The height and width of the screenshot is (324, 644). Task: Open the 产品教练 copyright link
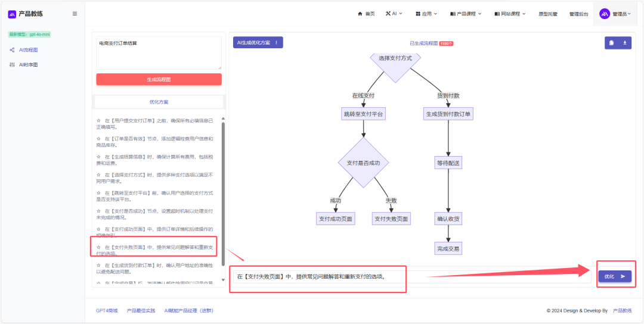pos(622,311)
